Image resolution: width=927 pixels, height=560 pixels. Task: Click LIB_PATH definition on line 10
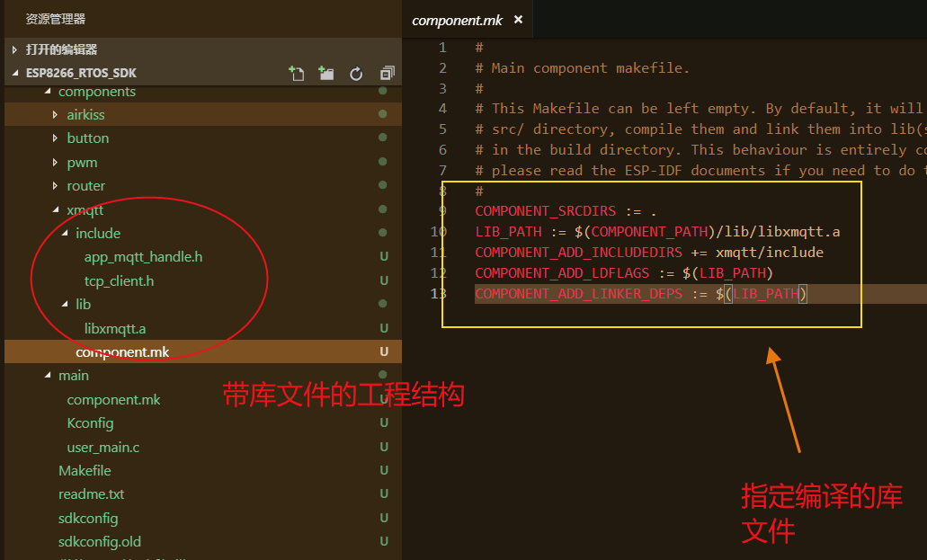point(508,232)
